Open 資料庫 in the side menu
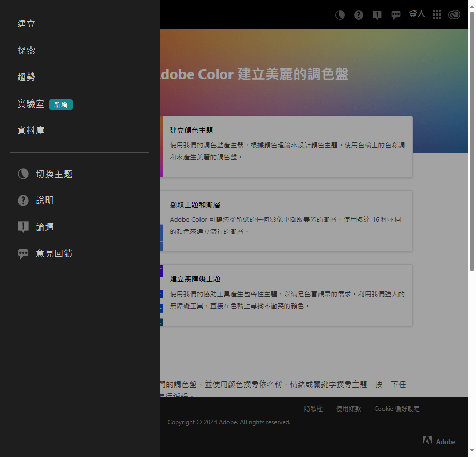This screenshot has height=457, width=476. pos(30,130)
